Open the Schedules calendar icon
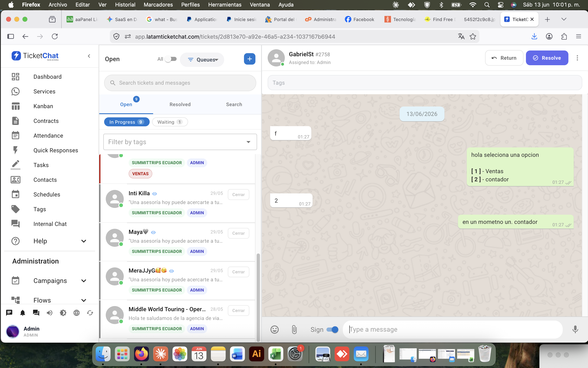588x368 pixels. click(15, 194)
